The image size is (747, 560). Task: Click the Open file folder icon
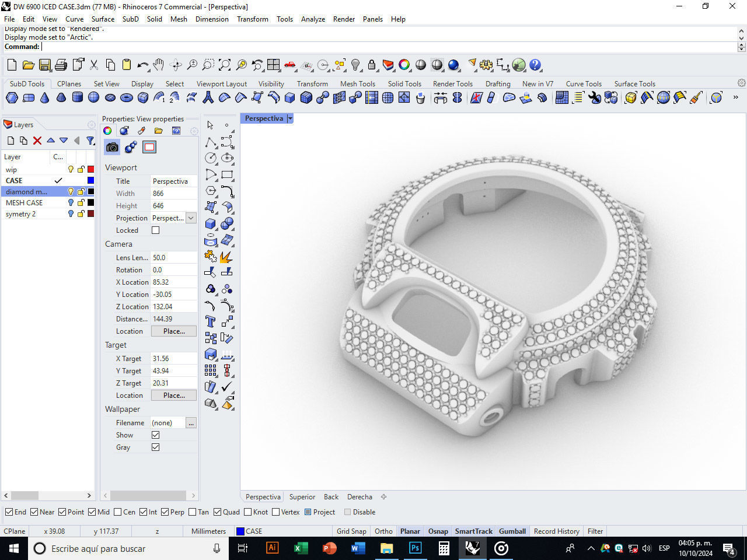28,65
